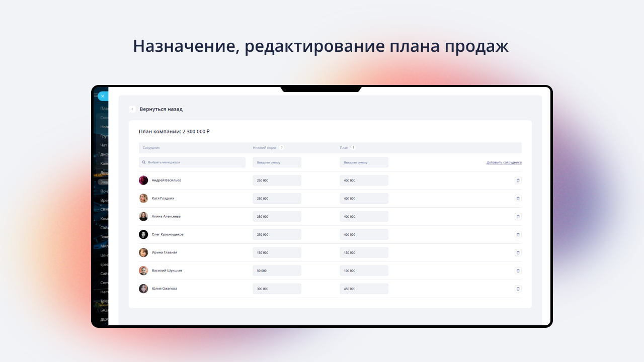Click the Нижний порог column header
644x362 pixels.
[x=265, y=148]
